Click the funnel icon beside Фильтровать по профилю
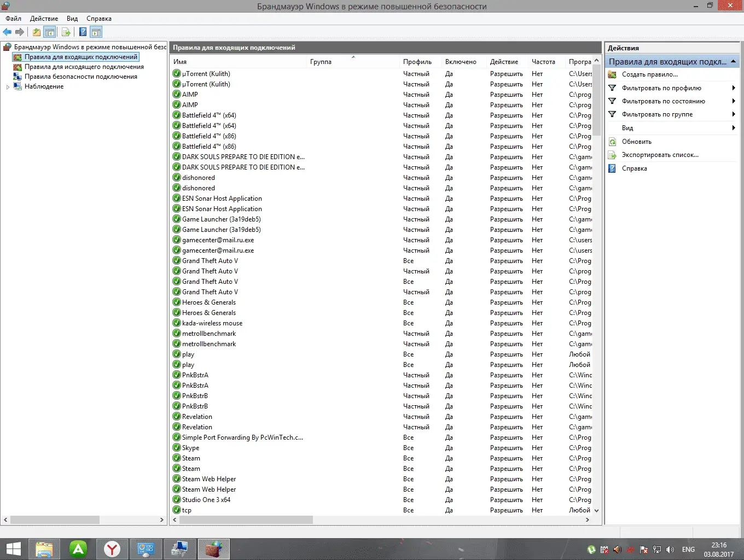This screenshot has height=560, width=744. [x=612, y=88]
